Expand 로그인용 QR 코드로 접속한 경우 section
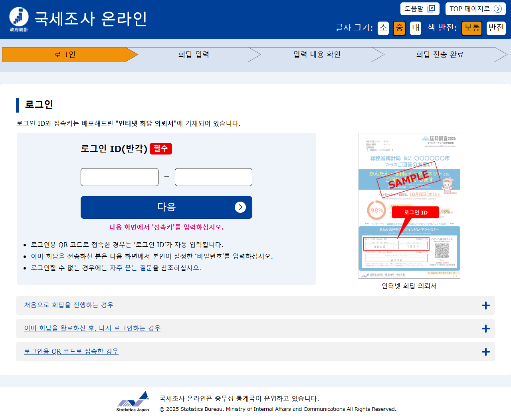 [x=71, y=351]
